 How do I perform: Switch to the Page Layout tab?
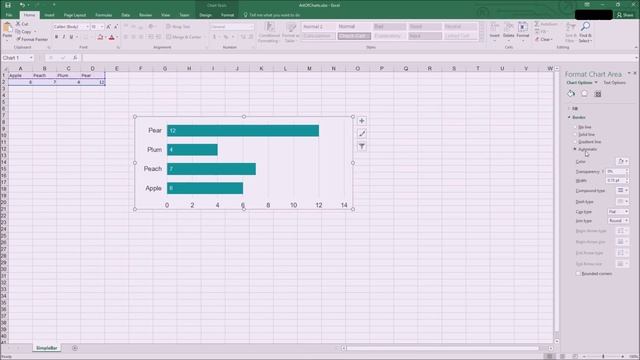point(75,15)
